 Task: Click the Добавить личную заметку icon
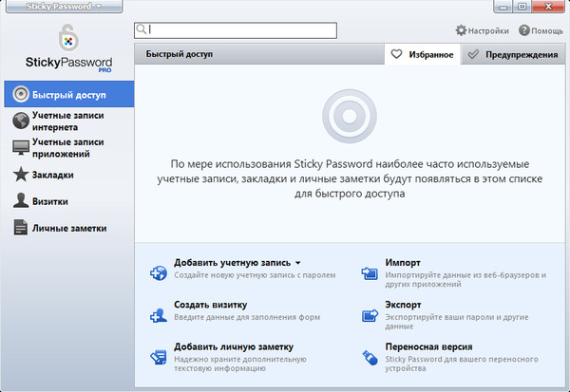[159, 358]
